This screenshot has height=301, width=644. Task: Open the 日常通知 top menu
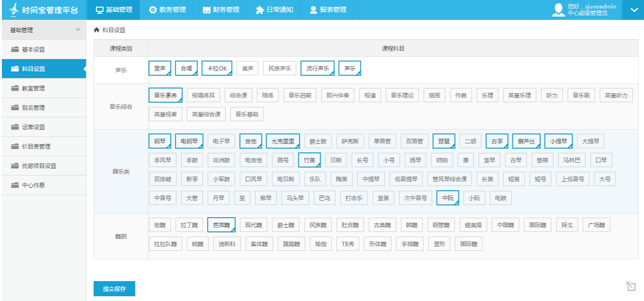(x=274, y=10)
